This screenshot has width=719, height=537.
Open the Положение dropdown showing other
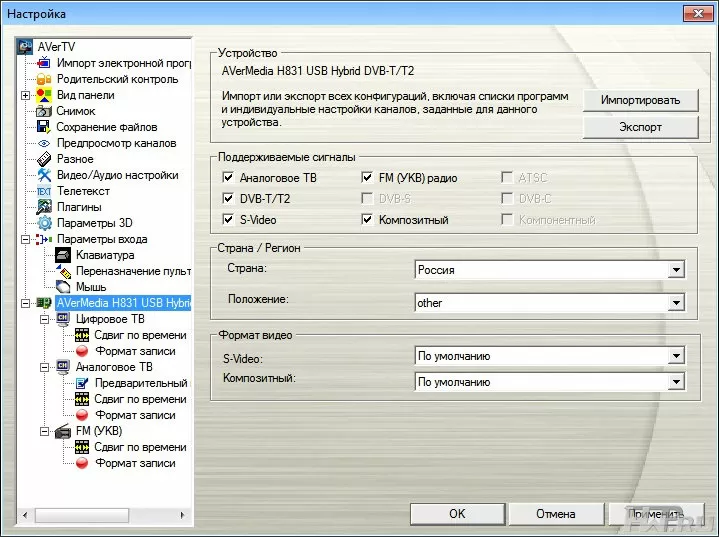point(676,303)
